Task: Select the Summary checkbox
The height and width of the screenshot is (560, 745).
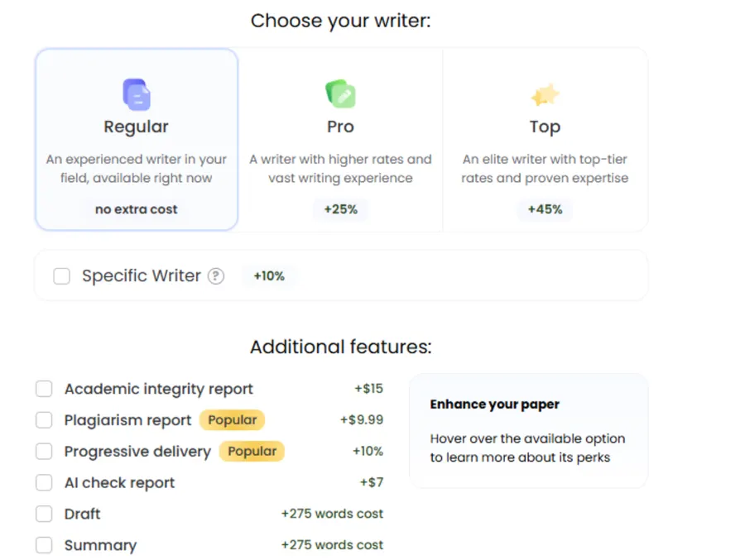Action: (x=45, y=546)
